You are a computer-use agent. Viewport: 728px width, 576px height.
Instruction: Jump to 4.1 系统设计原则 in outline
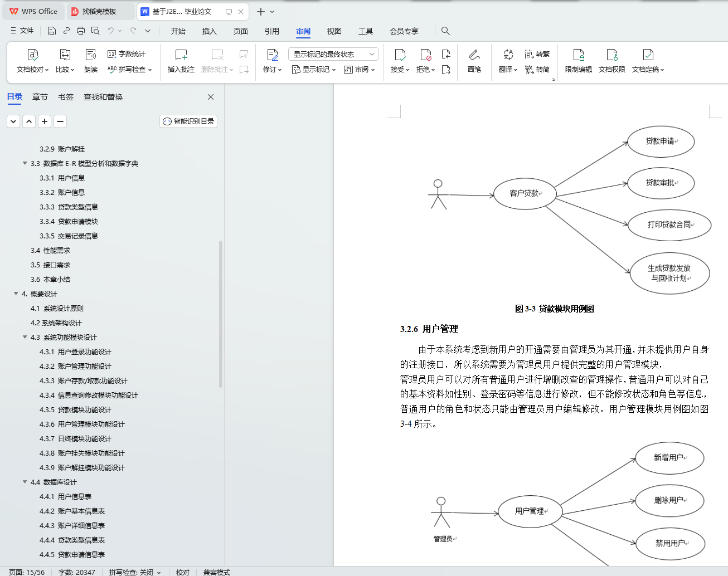57,309
